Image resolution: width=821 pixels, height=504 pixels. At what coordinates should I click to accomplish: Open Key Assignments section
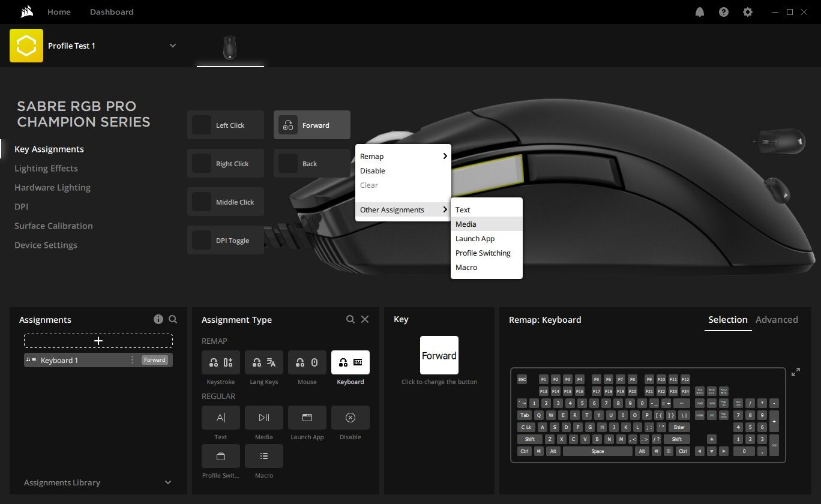point(49,149)
